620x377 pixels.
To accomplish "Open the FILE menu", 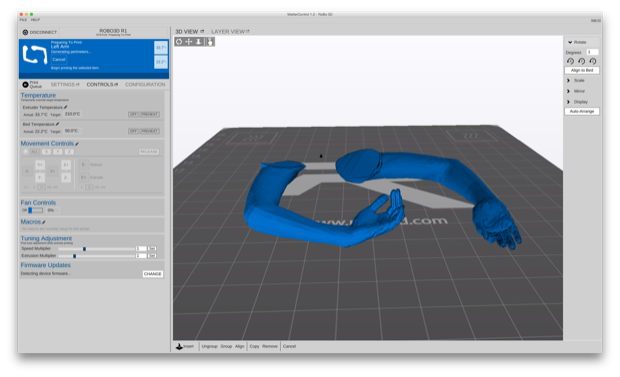I will [23, 19].
